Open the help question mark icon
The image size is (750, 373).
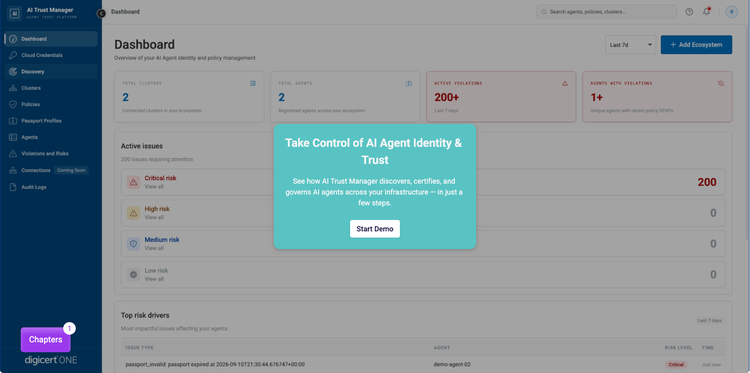pos(689,12)
